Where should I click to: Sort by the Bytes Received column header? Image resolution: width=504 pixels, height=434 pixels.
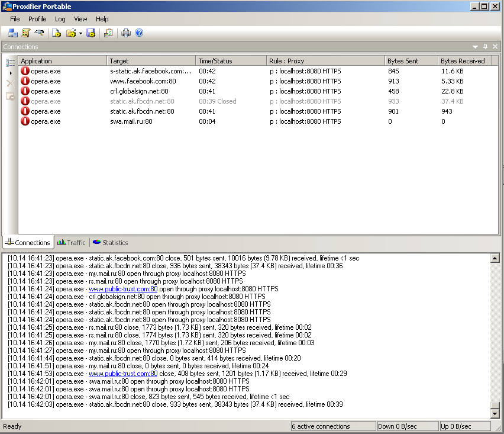click(x=464, y=61)
